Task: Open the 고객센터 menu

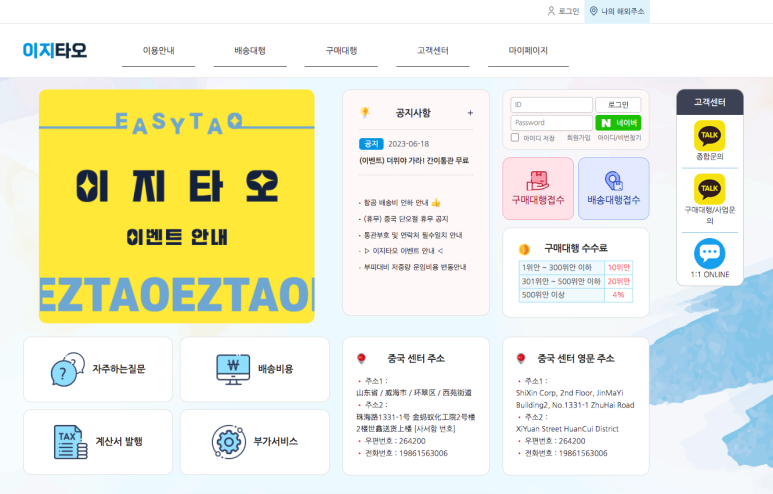Action: point(433,50)
